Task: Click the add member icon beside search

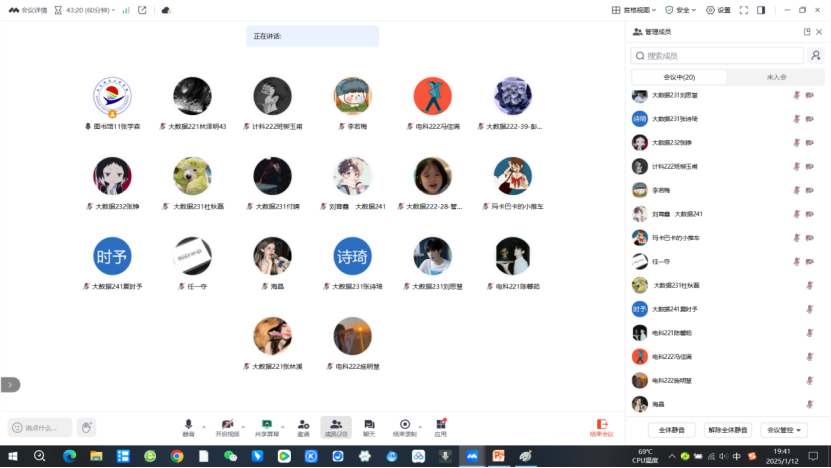Action: [815, 56]
